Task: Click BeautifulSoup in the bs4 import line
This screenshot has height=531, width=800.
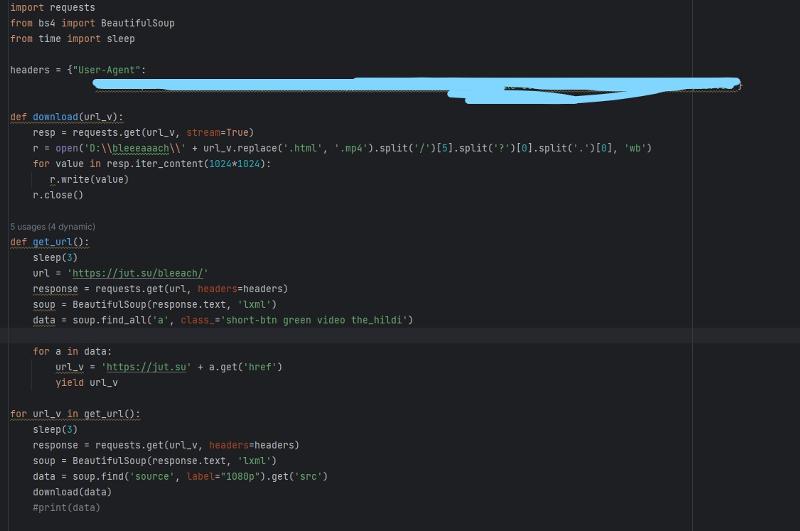Action: [x=137, y=23]
